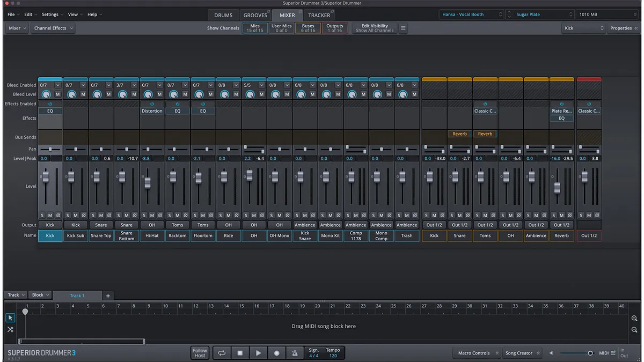Mute bleed on the Snare Bottom channel
Viewport: 644px width, 362px height.
(x=134, y=94)
